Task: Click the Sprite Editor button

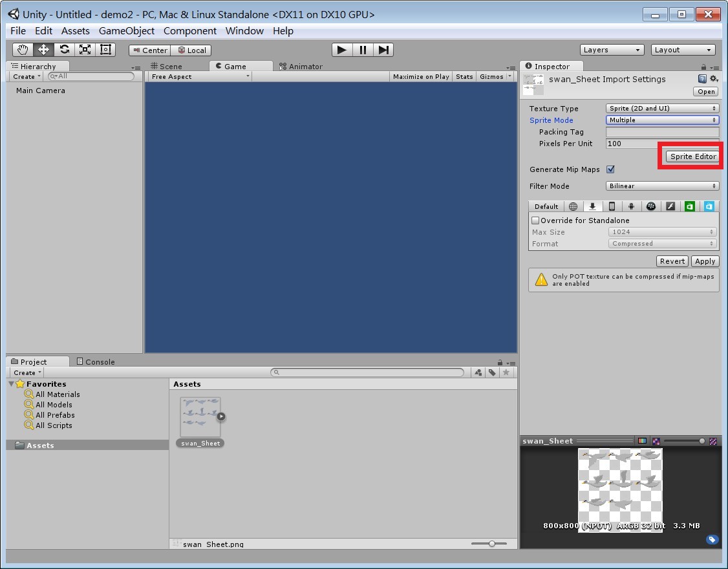Action: 692,156
